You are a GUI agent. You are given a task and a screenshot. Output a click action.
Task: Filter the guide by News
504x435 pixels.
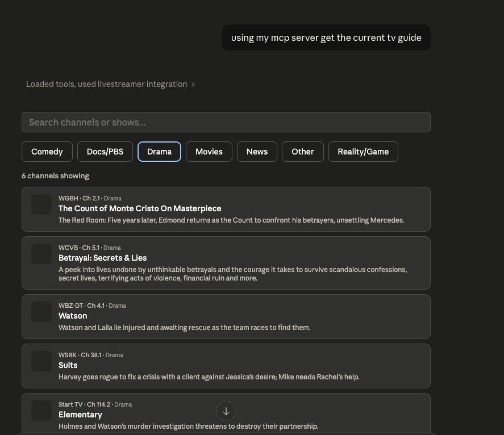click(257, 152)
